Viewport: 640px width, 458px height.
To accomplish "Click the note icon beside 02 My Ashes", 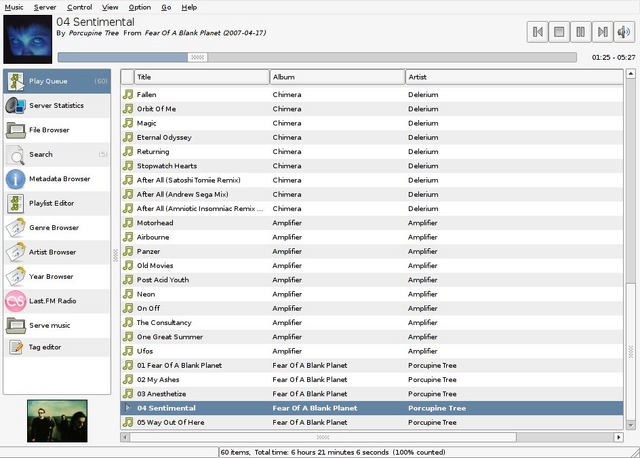I will [128, 380].
